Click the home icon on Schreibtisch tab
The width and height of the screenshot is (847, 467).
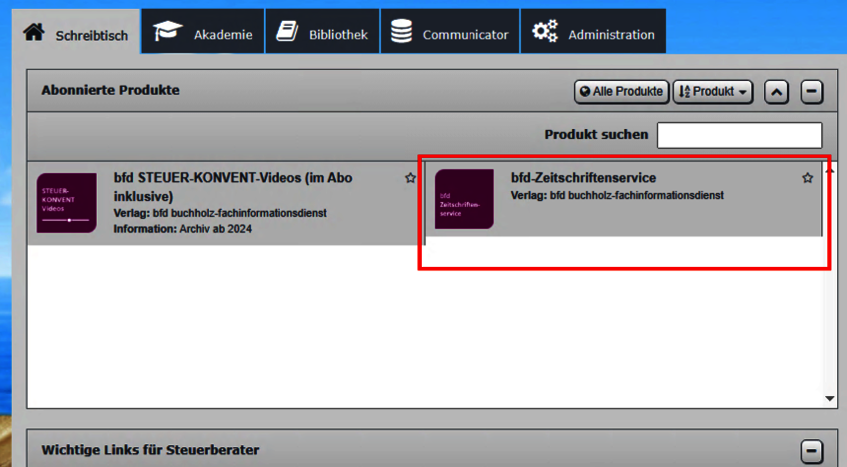pyautogui.click(x=33, y=32)
